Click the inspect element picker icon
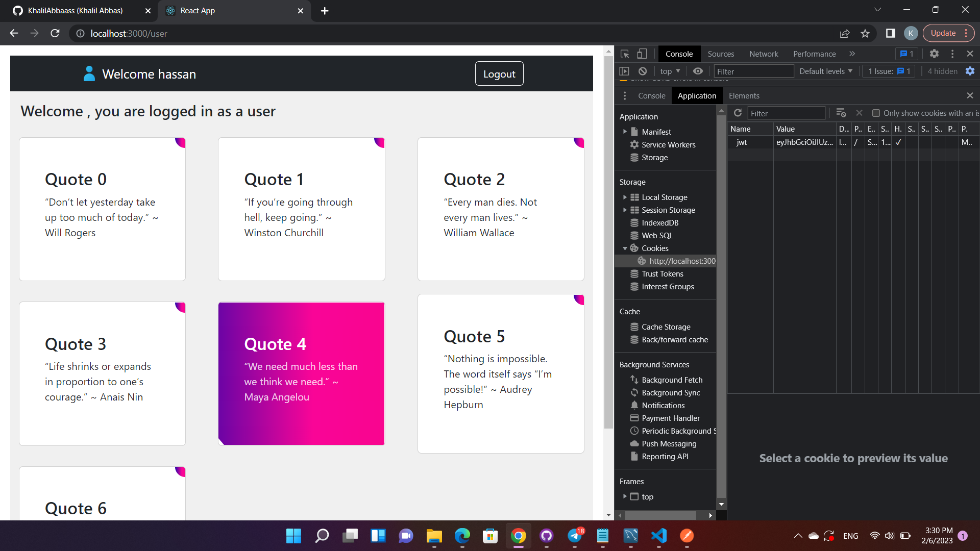This screenshot has height=551, width=980. point(625,54)
